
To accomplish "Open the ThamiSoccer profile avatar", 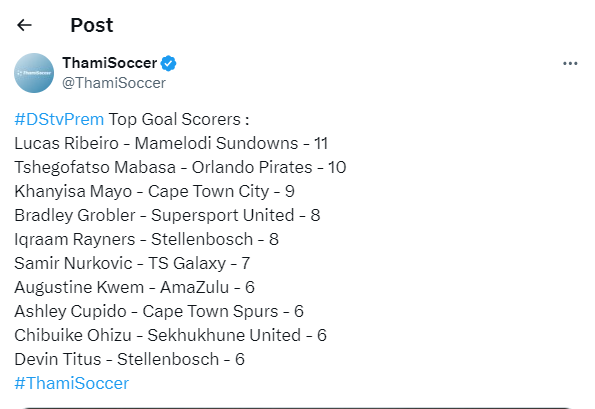I will (x=34, y=73).
